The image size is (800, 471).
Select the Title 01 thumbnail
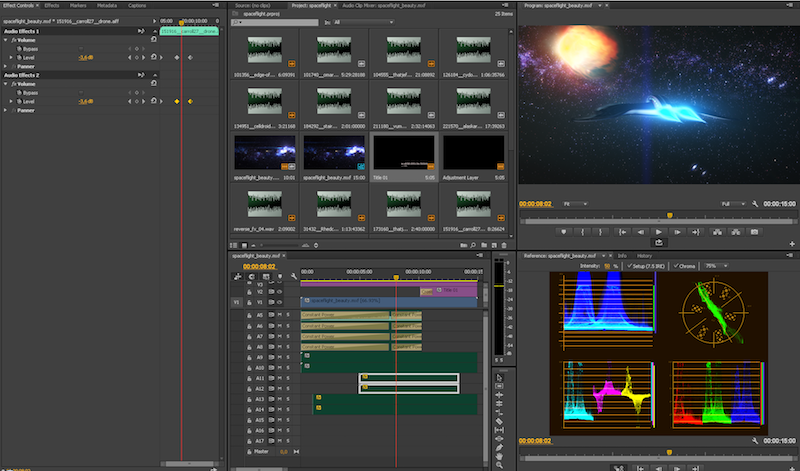[403, 152]
